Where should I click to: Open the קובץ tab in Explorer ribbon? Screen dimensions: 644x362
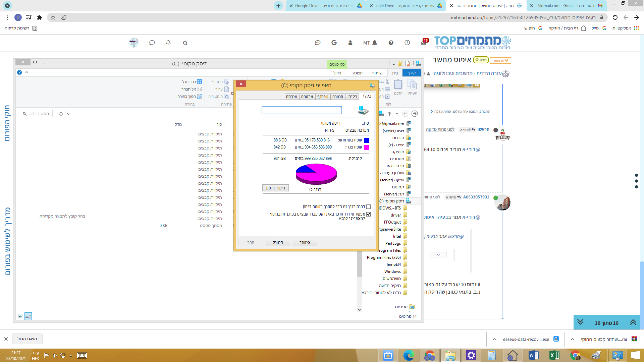point(412,73)
